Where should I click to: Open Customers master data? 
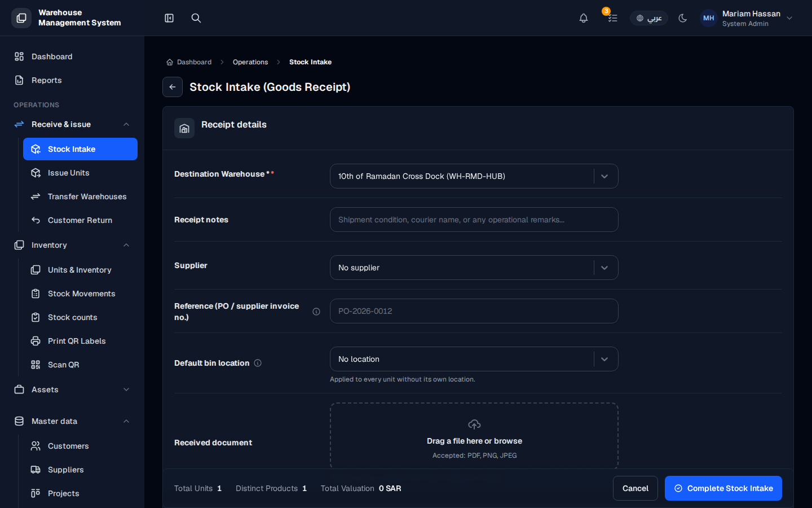tap(80, 446)
